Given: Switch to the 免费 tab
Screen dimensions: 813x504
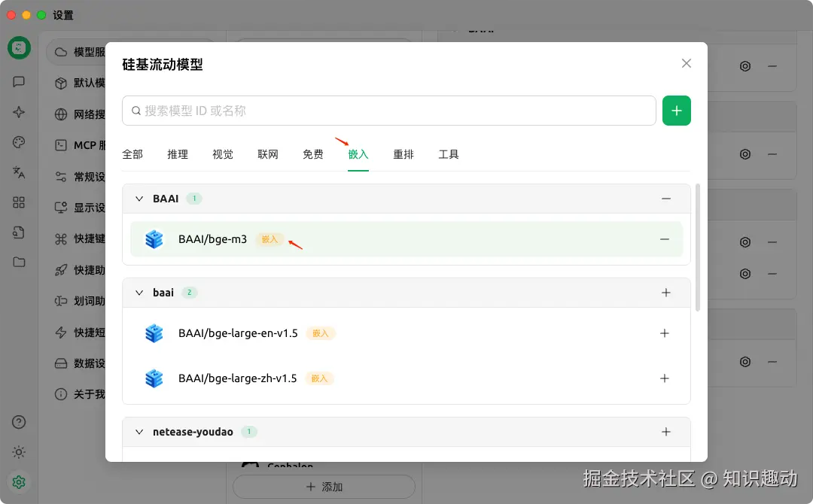Looking at the screenshot, I should pos(312,154).
